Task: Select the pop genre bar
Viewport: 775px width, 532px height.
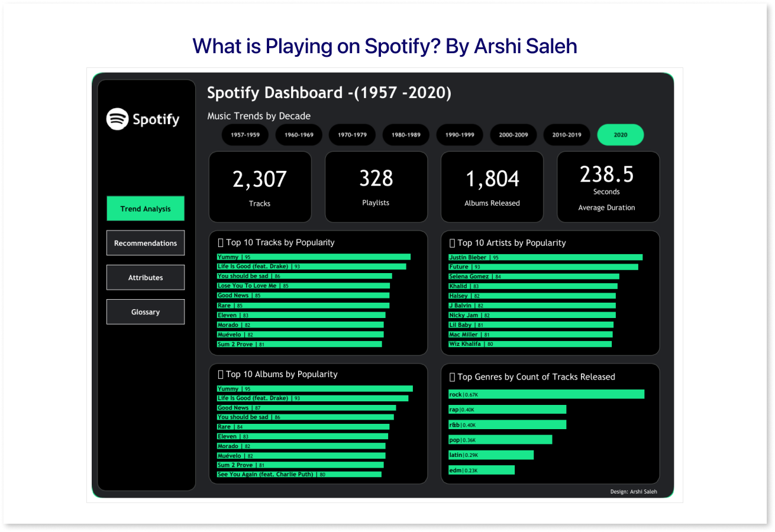Action: point(500,440)
